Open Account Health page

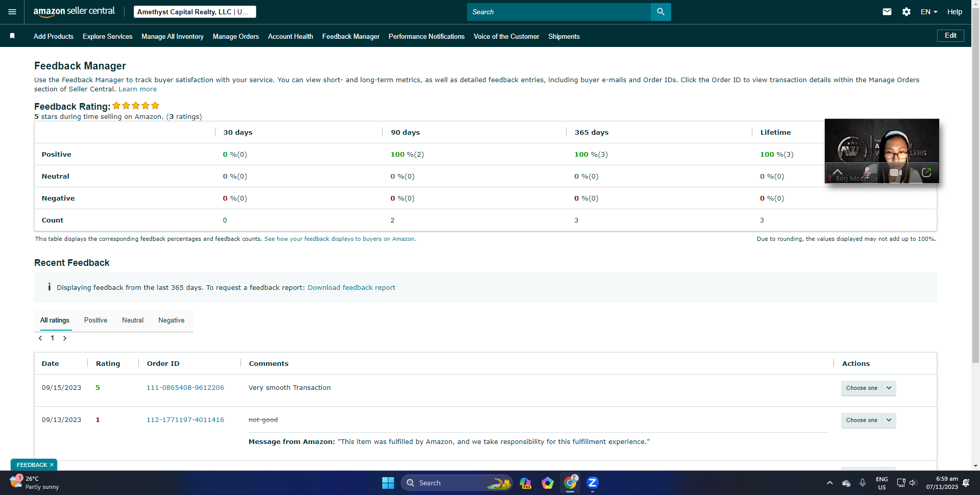[290, 36]
